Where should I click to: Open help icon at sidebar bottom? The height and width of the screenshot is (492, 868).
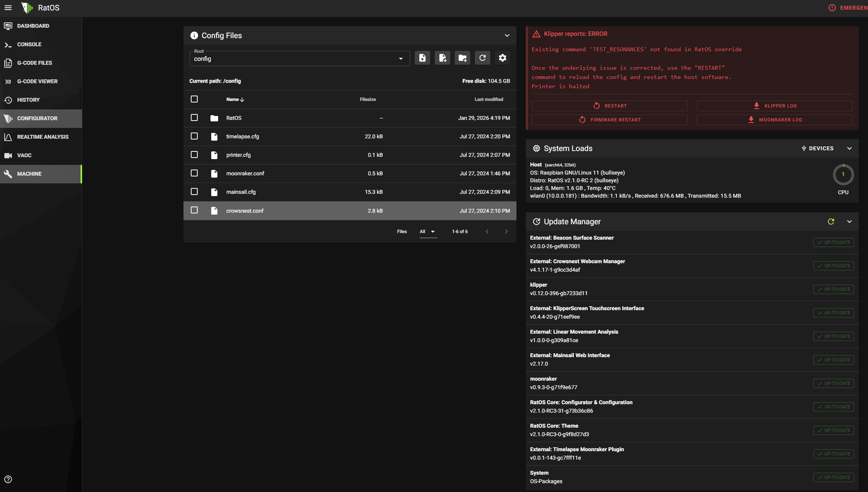pyautogui.click(x=8, y=479)
